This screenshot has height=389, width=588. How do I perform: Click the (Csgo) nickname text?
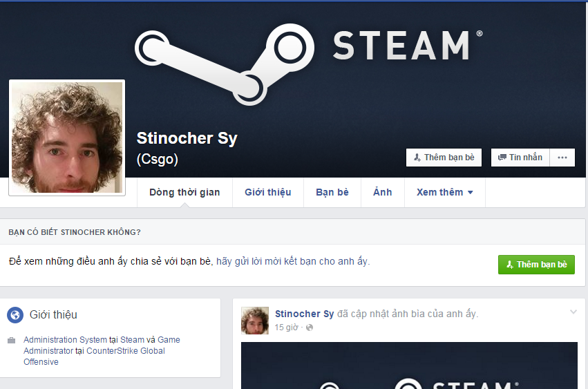[158, 159]
